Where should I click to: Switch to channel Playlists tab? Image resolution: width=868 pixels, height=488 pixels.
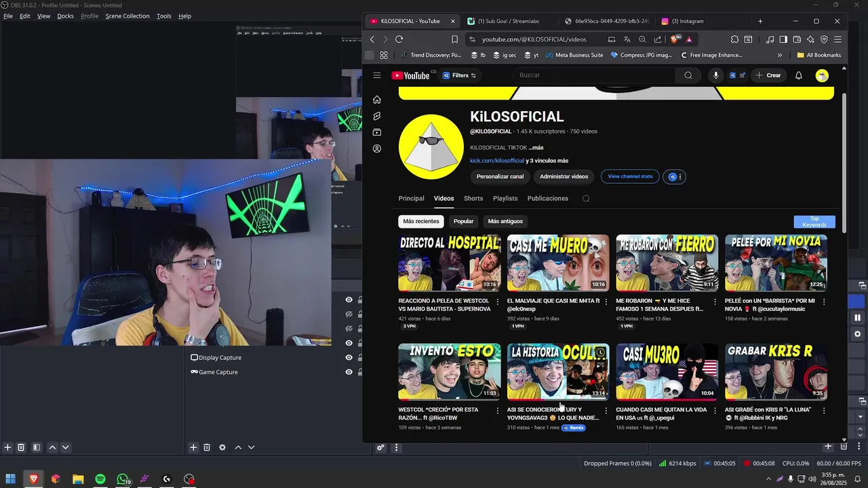pyautogui.click(x=505, y=199)
